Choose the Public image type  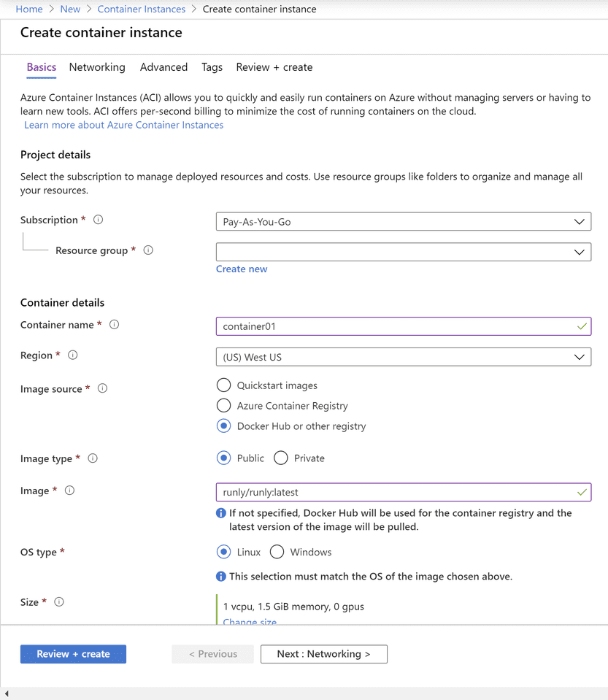click(x=223, y=458)
